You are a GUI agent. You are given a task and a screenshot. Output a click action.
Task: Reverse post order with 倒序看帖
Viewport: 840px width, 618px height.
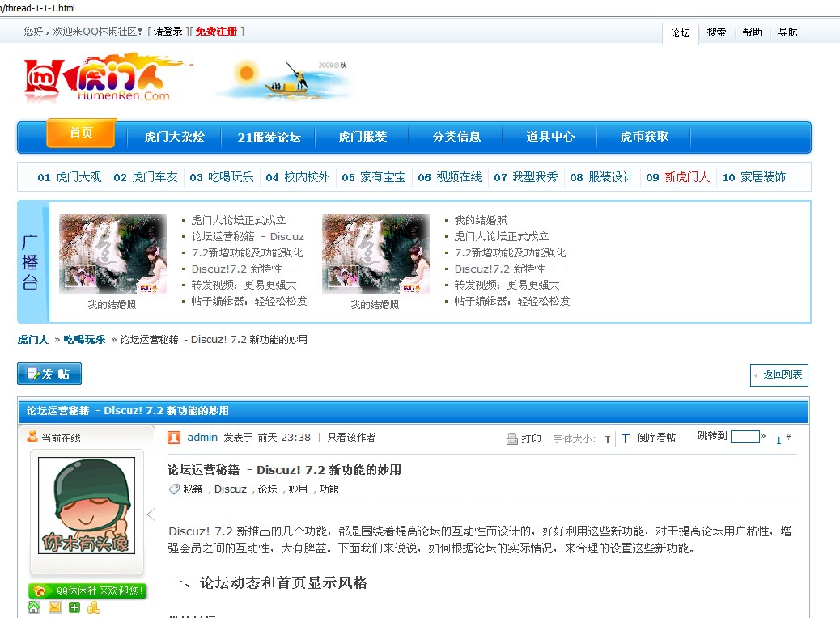(656, 438)
